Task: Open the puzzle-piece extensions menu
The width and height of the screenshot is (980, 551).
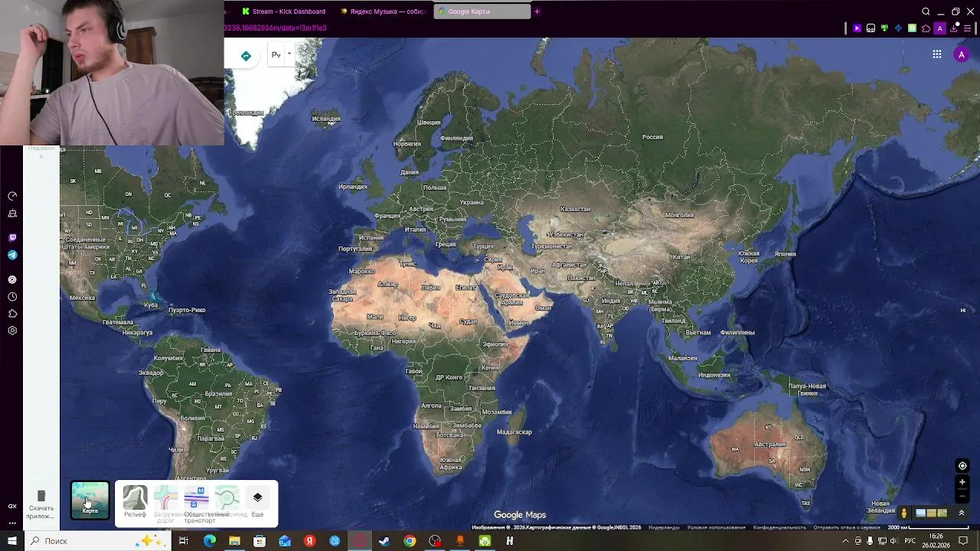Action: tap(926, 28)
